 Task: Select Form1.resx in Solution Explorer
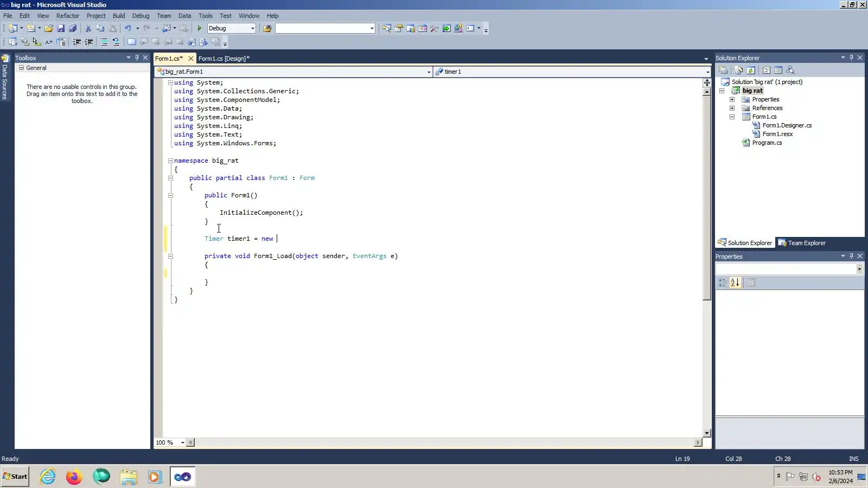(777, 134)
